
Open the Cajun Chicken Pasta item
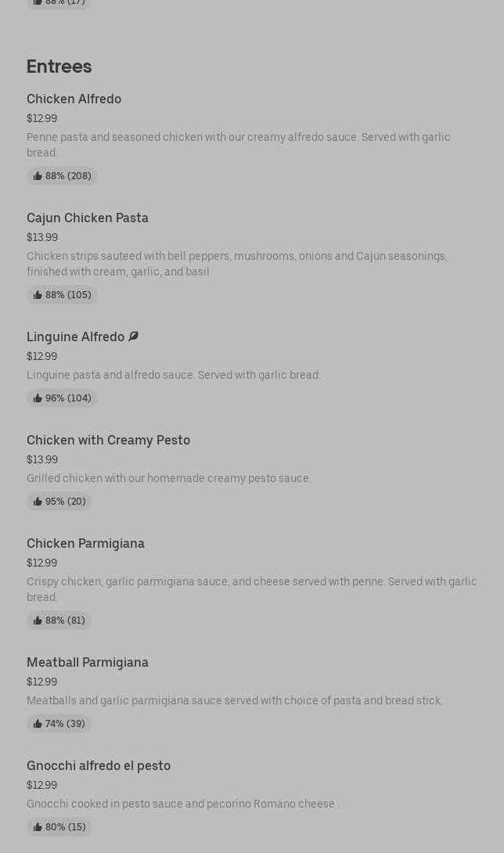[x=87, y=218]
